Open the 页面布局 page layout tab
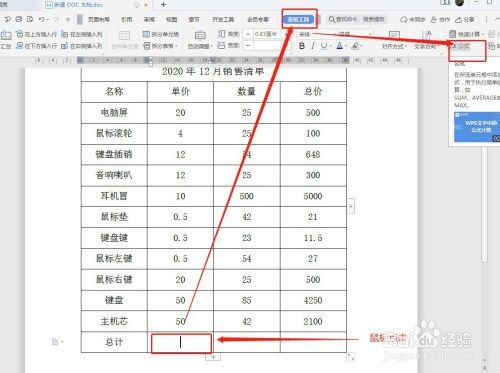Screen dimensions: 500x373 (99, 20)
